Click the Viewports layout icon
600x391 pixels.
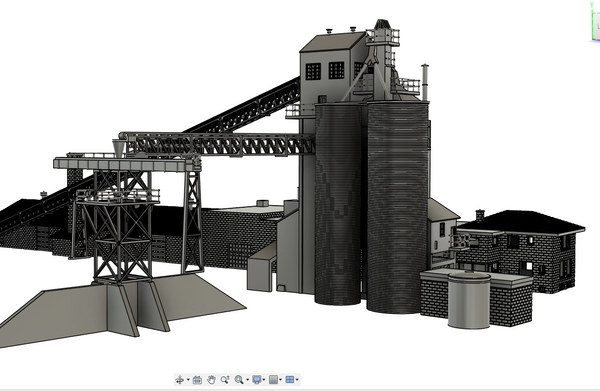coord(290,380)
